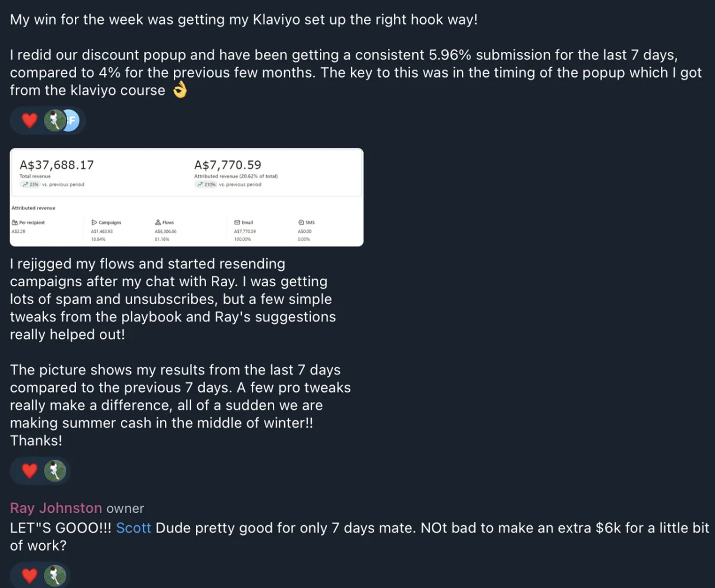Click the 'owner' role label beside Ray Johnston
Viewport: 715px width, 588px height.
125,509
